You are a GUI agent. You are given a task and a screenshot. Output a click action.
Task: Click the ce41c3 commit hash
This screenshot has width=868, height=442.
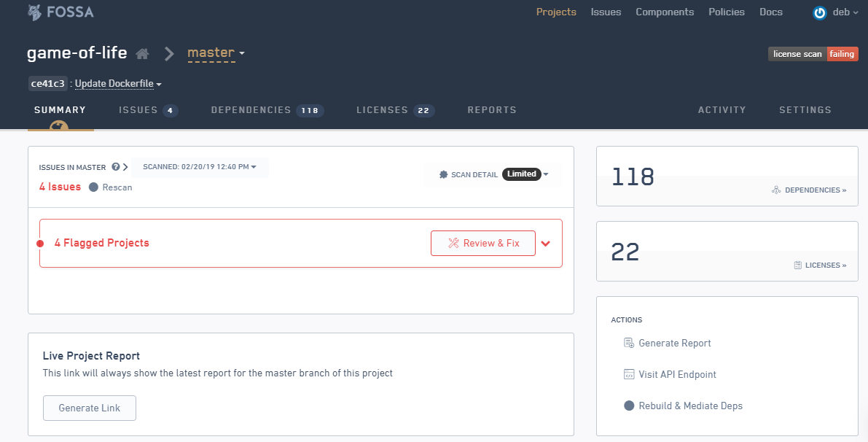tap(48, 84)
